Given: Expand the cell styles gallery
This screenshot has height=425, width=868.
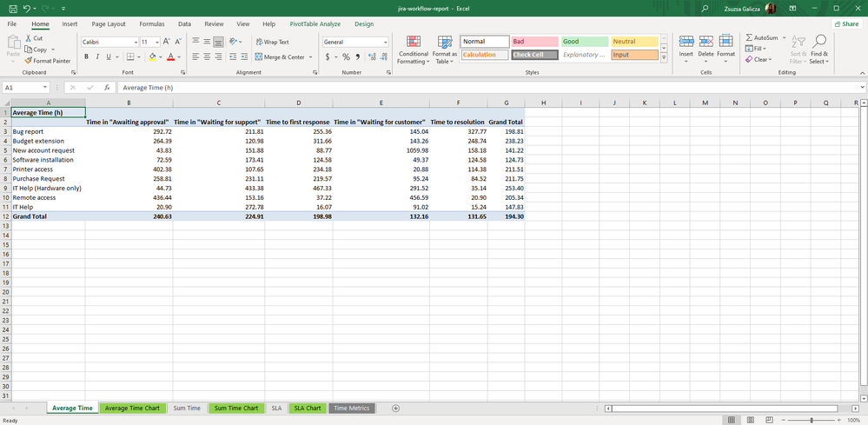Looking at the screenshot, I should click(664, 57).
